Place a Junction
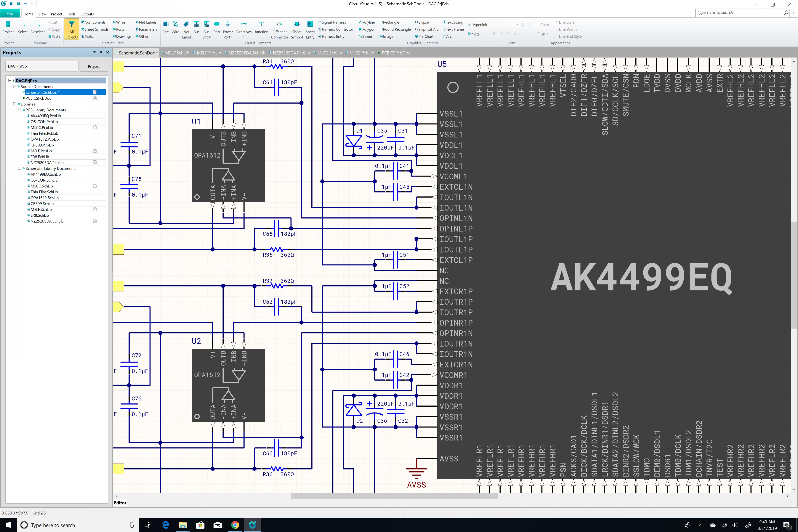798x532 pixels. (261, 27)
